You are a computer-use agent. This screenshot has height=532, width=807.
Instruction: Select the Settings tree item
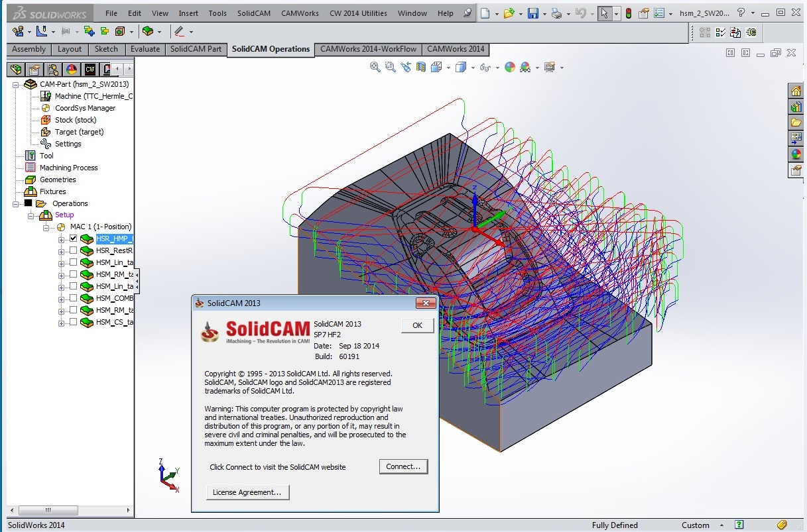pos(68,144)
